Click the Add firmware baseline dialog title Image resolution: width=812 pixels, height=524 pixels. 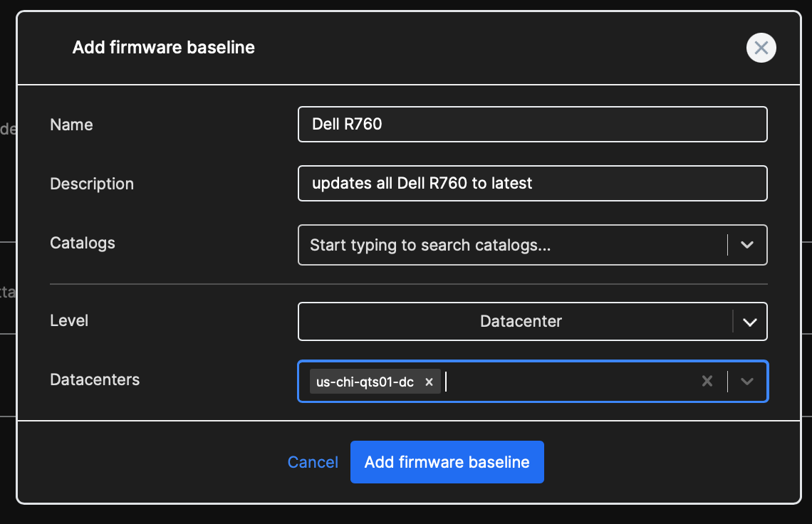pyautogui.click(x=164, y=48)
